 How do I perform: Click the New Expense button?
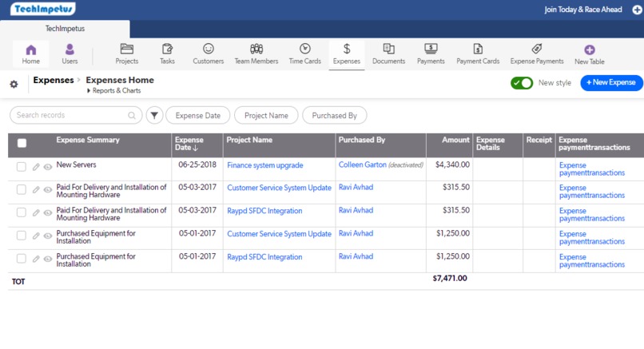[x=611, y=83]
